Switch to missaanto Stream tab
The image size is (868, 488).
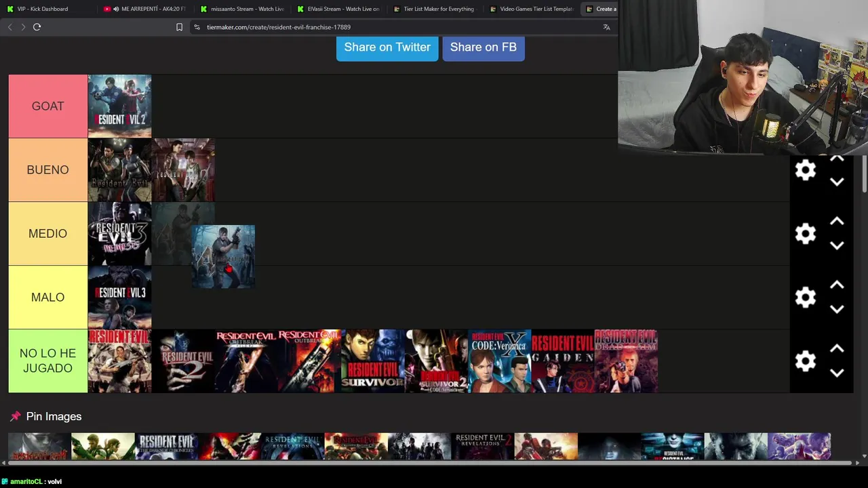pos(243,9)
